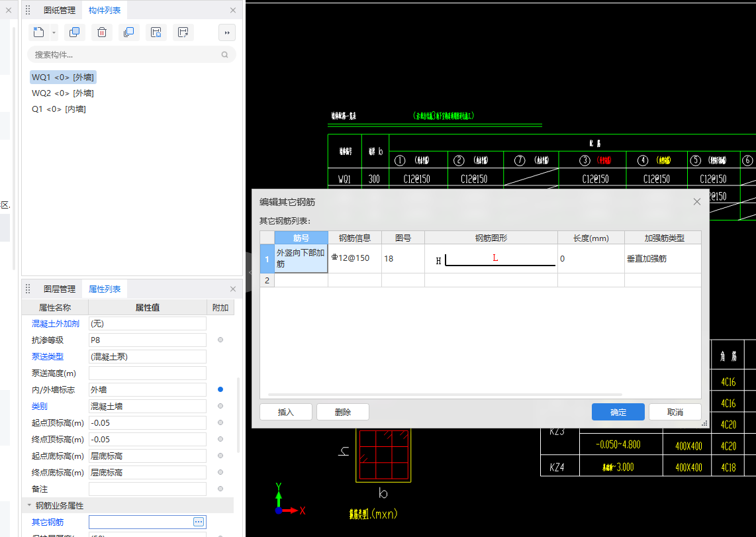Edit the 类别 value 混凝土墙
Viewport: 756px width, 537px height.
coord(148,407)
